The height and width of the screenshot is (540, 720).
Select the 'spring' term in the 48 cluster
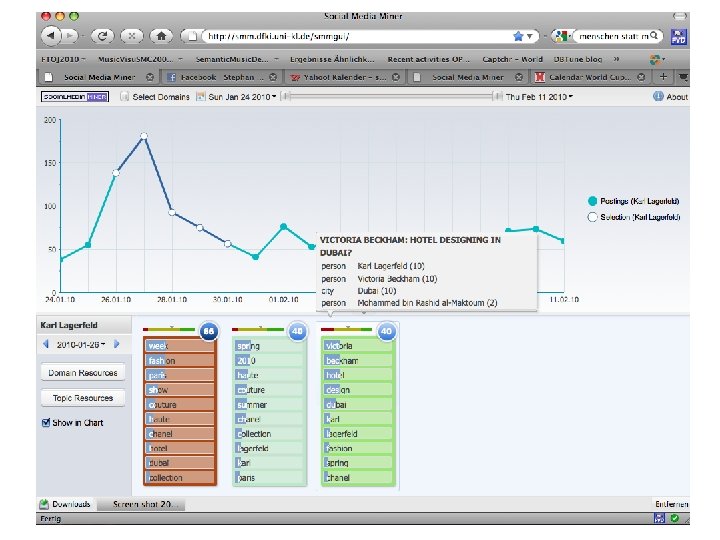tap(269, 346)
